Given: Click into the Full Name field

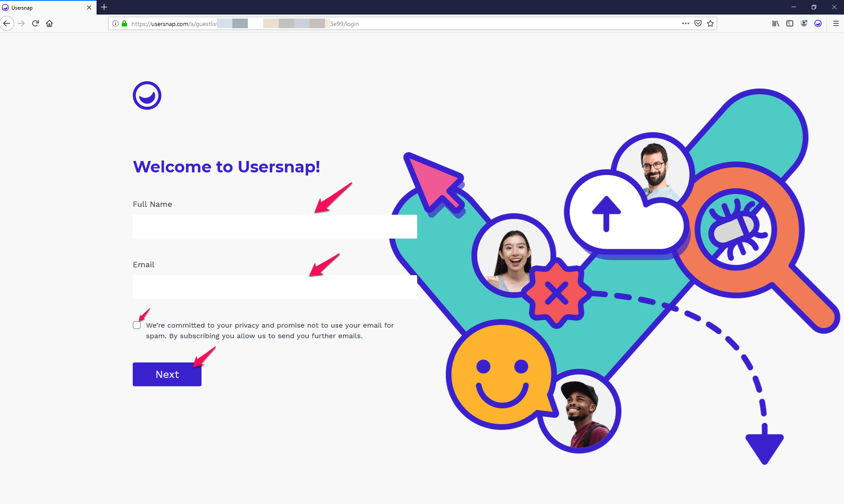Looking at the screenshot, I should [275, 227].
